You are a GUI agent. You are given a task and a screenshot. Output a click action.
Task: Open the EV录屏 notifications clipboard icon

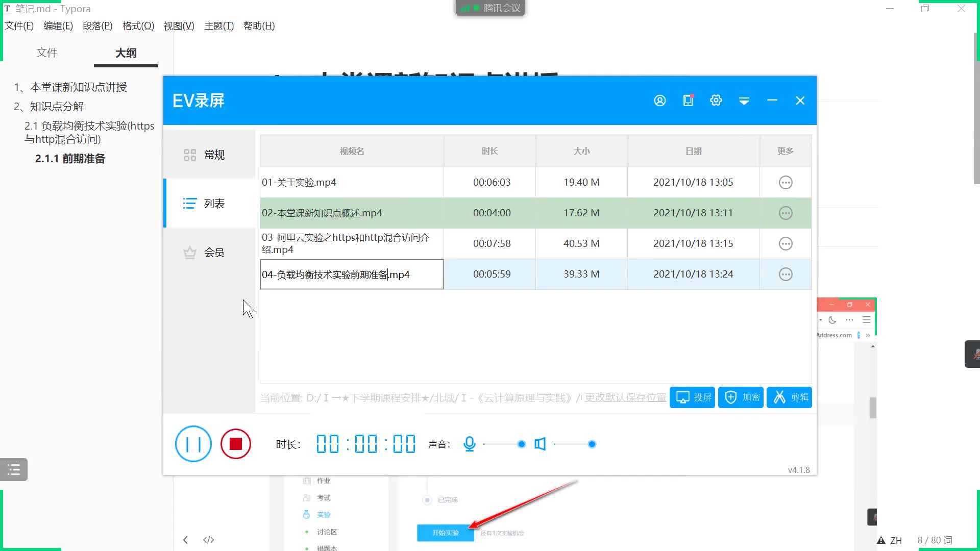click(688, 101)
